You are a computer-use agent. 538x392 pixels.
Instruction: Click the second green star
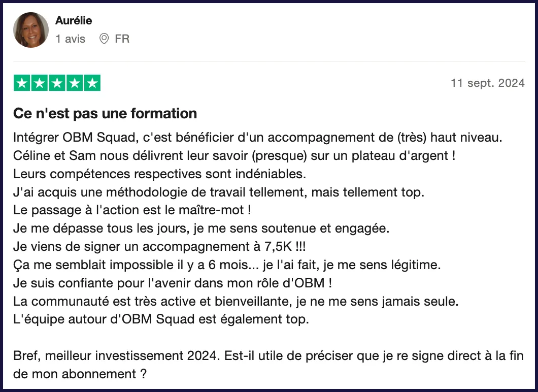click(40, 83)
